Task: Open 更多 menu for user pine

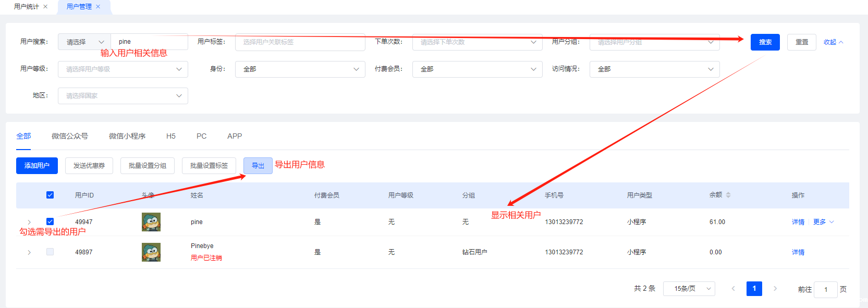Action: tap(823, 222)
